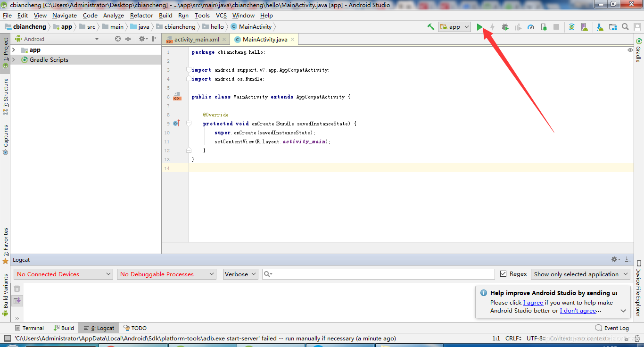Open the app run configuration dropdown
644x347 pixels.
click(x=454, y=27)
